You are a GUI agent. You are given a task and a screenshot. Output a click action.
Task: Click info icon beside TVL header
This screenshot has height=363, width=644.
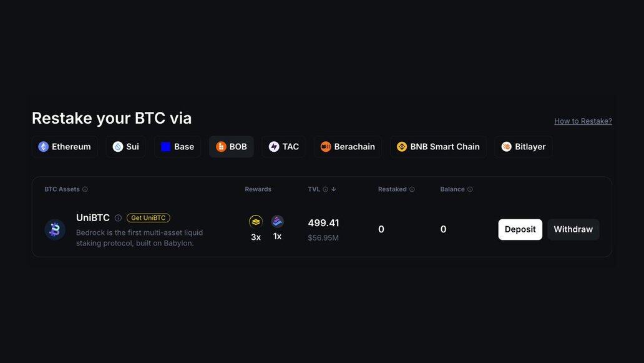[x=325, y=189]
